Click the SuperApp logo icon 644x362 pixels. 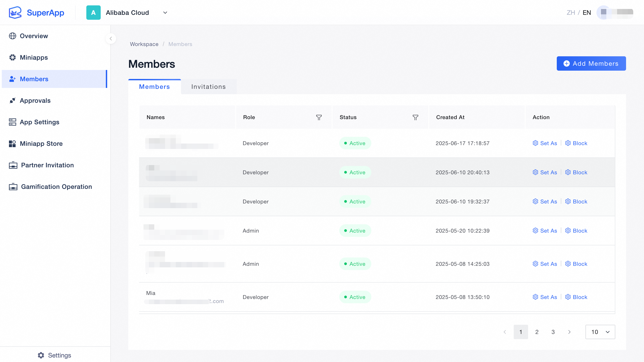click(15, 13)
